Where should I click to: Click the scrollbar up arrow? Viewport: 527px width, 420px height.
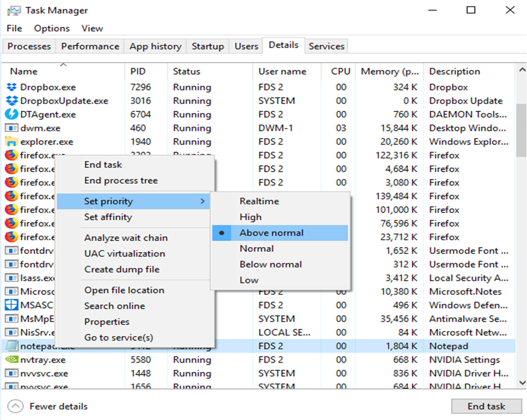tap(522, 70)
